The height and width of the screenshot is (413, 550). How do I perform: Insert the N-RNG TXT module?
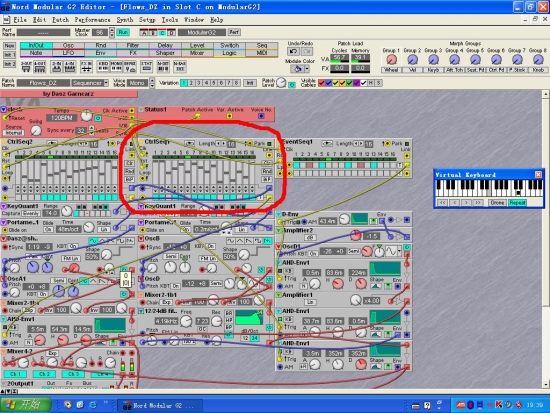[x=180, y=67]
